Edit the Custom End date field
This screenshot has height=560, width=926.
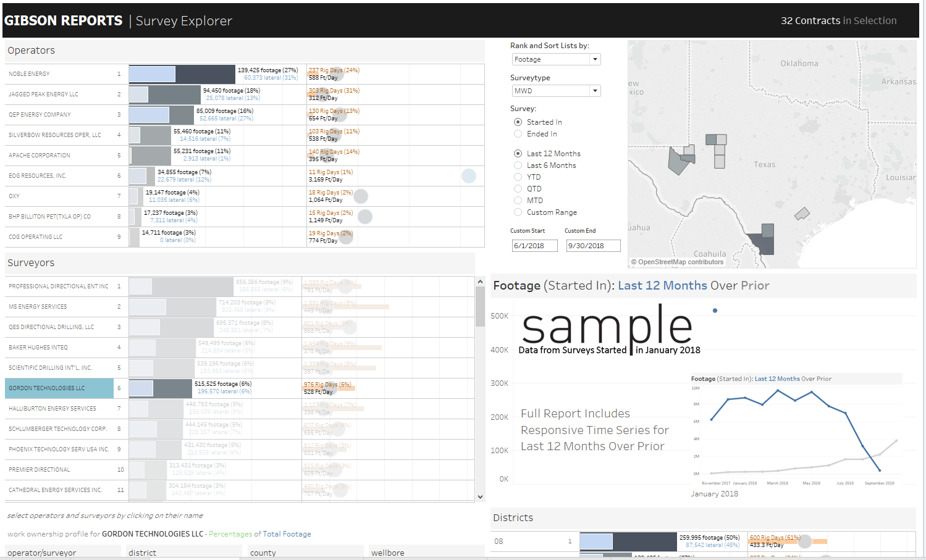(594, 246)
